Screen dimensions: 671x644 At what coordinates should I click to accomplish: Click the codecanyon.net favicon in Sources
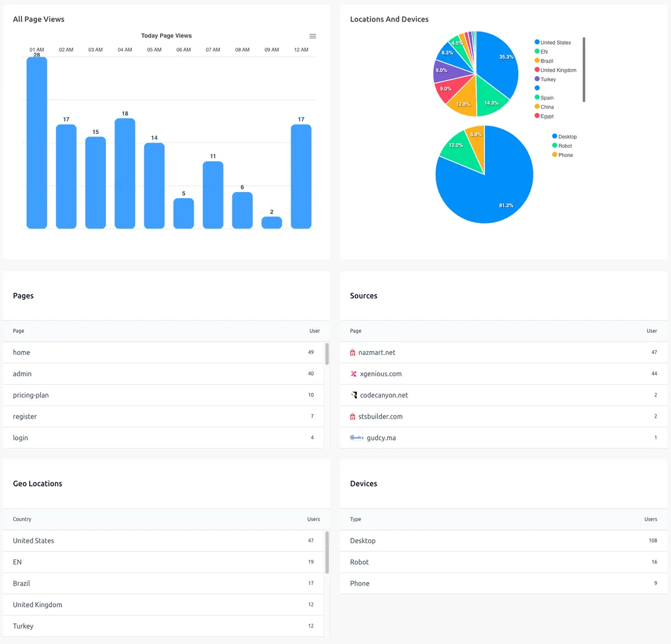(x=354, y=395)
